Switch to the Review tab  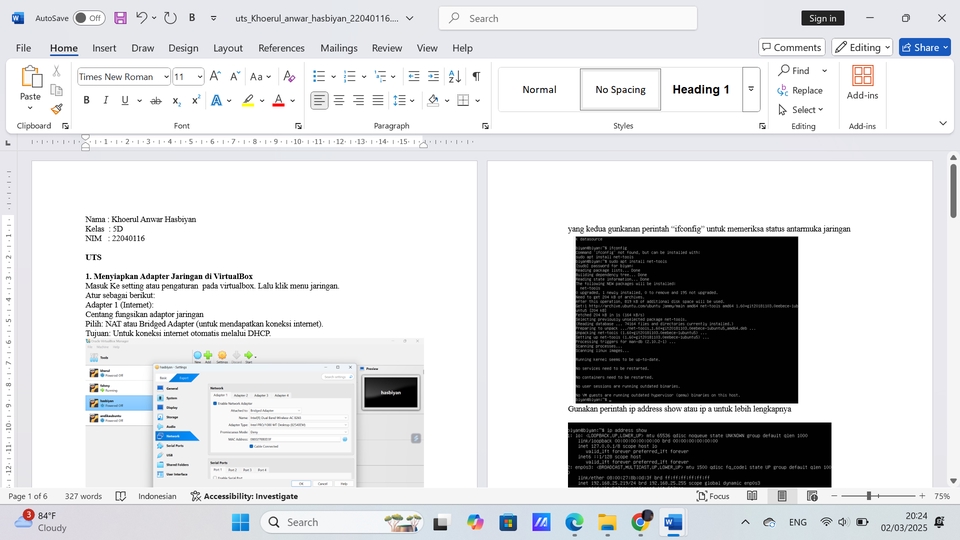coord(387,48)
